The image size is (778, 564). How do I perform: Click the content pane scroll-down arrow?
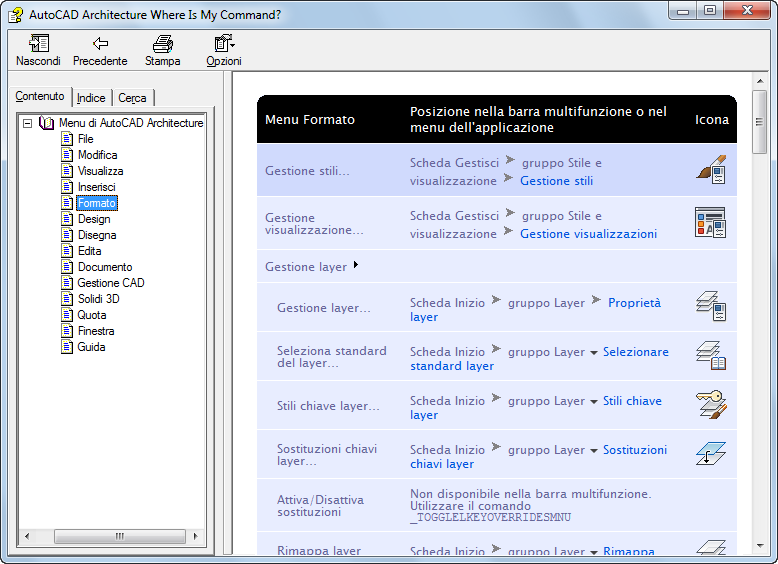(760, 546)
